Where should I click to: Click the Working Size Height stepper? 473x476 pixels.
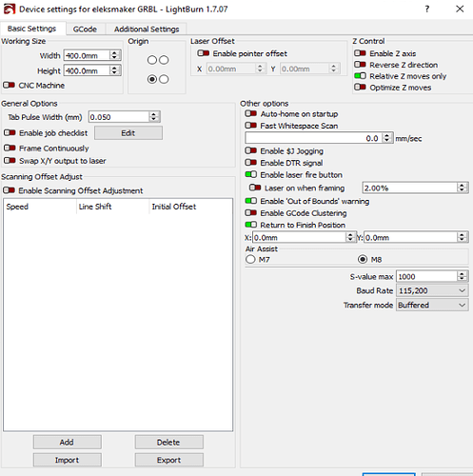114,70
